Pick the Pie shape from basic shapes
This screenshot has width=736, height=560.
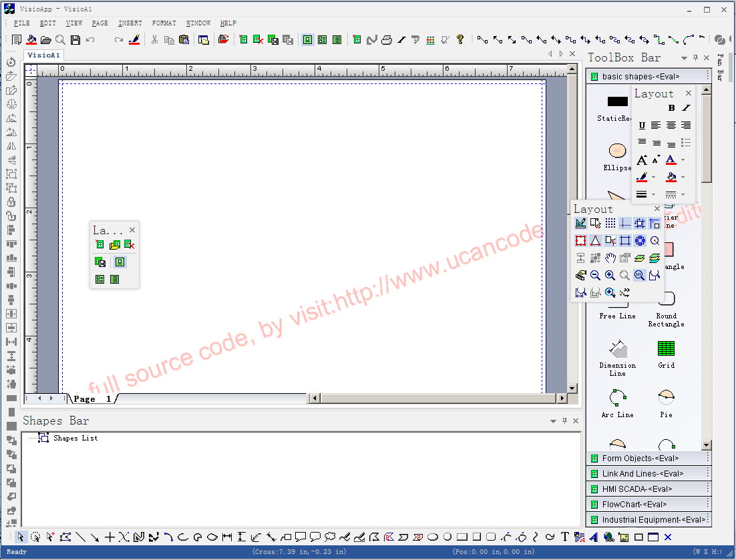click(x=666, y=398)
